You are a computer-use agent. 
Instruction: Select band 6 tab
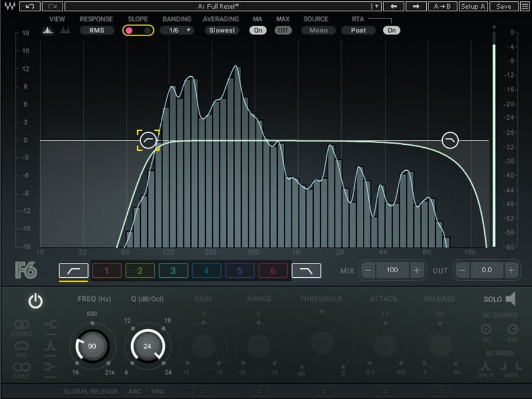coord(273,271)
